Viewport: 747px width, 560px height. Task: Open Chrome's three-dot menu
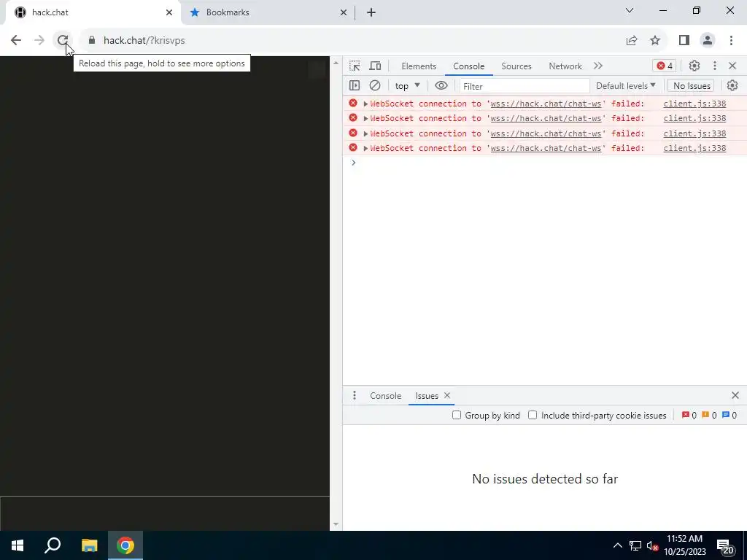[731, 41]
